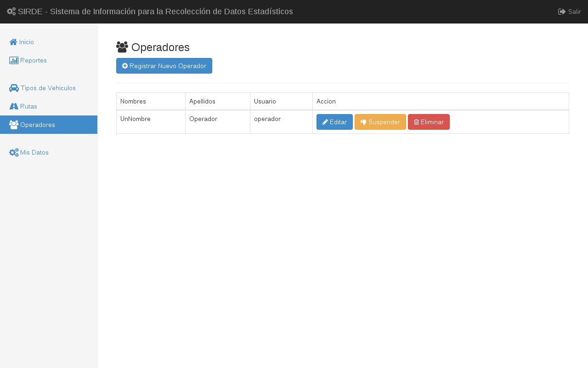Go to the Reportes section
This screenshot has height=368, width=588.
(x=49, y=60)
